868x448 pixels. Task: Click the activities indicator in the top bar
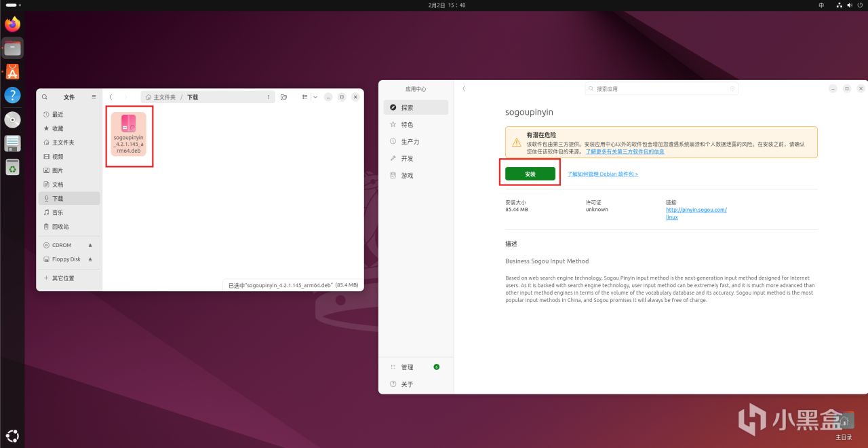click(12, 5)
